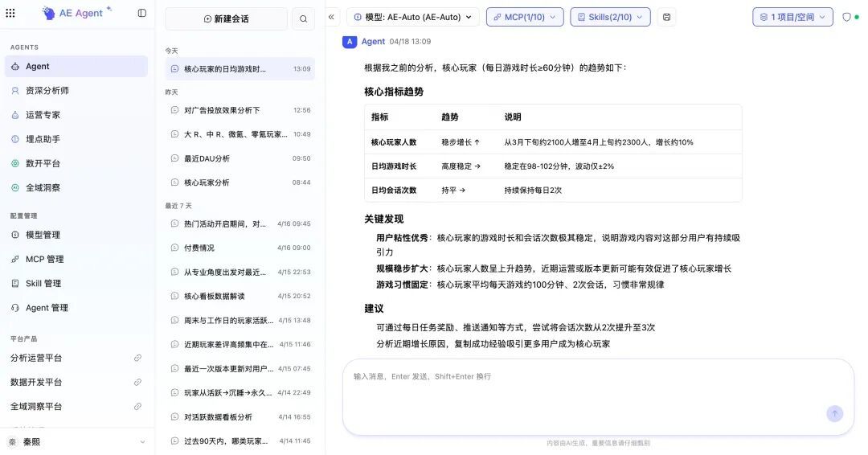Collapse the left sidebar panel icon
Viewport: 868px width, 455px height.
(142, 13)
